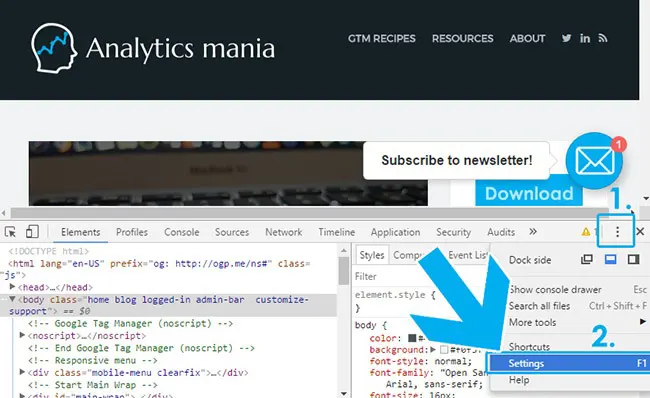The width and height of the screenshot is (650, 398).
Task: Select the Google Tag Manager (noscript) comment
Action: click(131, 323)
